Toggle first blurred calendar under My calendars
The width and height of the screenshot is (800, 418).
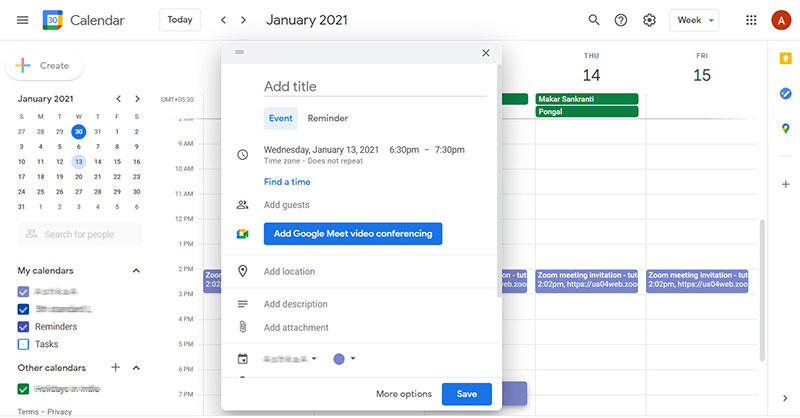(x=23, y=291)
